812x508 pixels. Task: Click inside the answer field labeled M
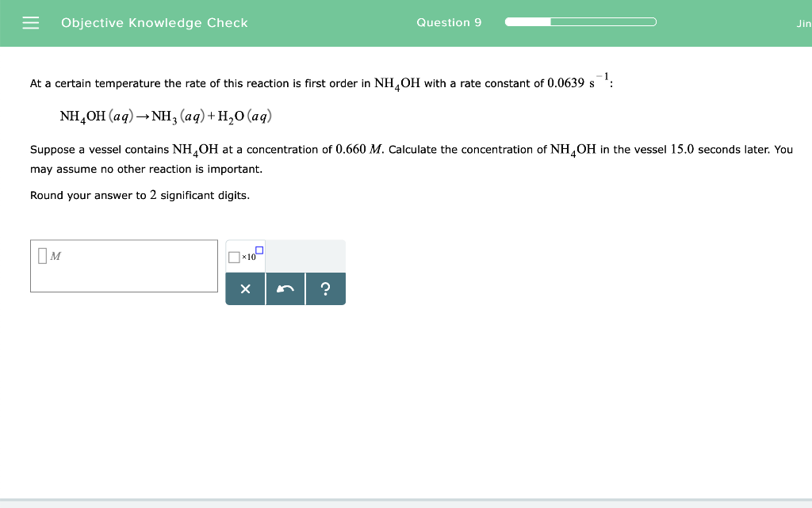click(124, 265)
